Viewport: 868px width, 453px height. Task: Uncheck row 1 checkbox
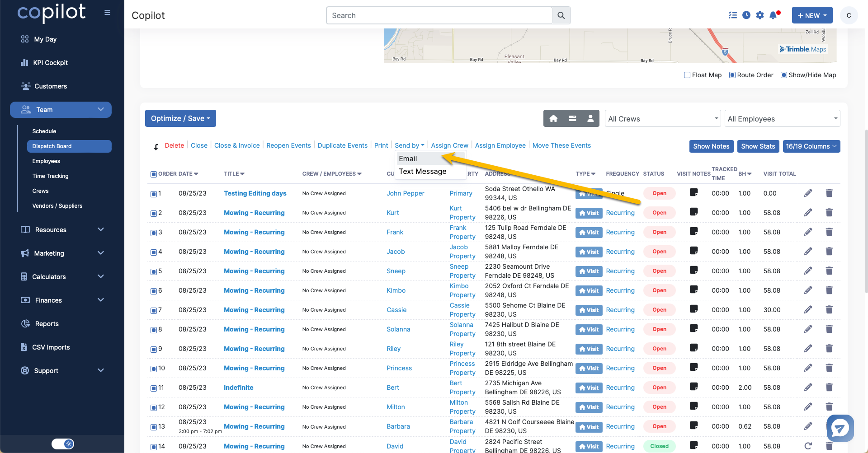154,194
